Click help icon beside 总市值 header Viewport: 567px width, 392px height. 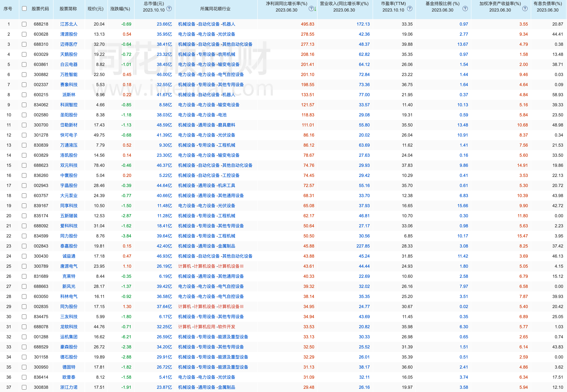[169, 9]
